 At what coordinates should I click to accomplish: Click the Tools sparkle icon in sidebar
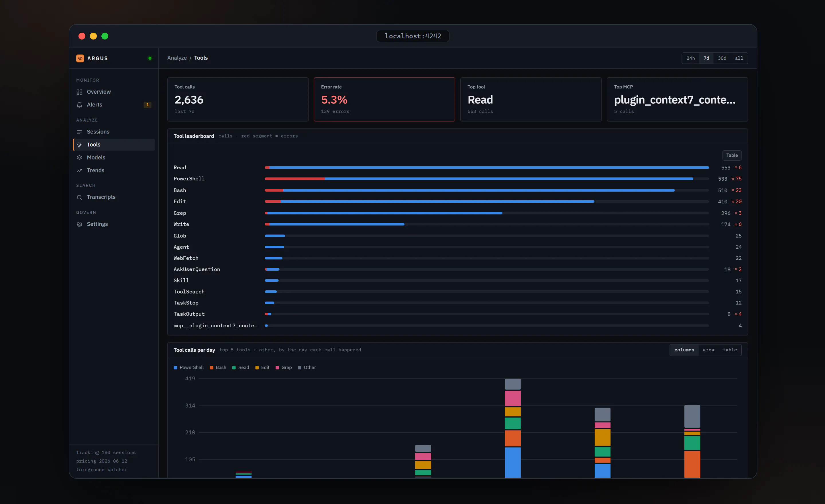tap(79, 145)
